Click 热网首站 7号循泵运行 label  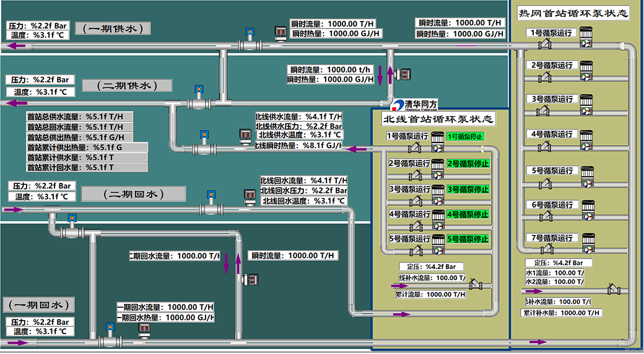coord(552,238)
